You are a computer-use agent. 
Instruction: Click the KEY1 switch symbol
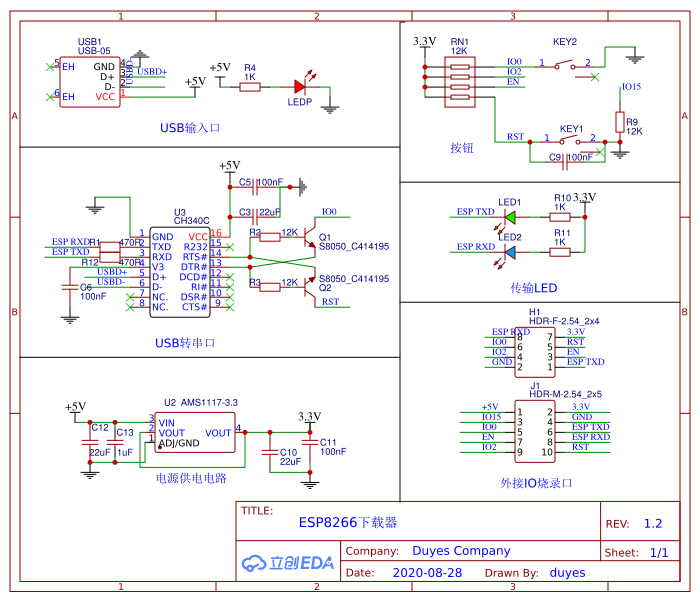[570, 141]
